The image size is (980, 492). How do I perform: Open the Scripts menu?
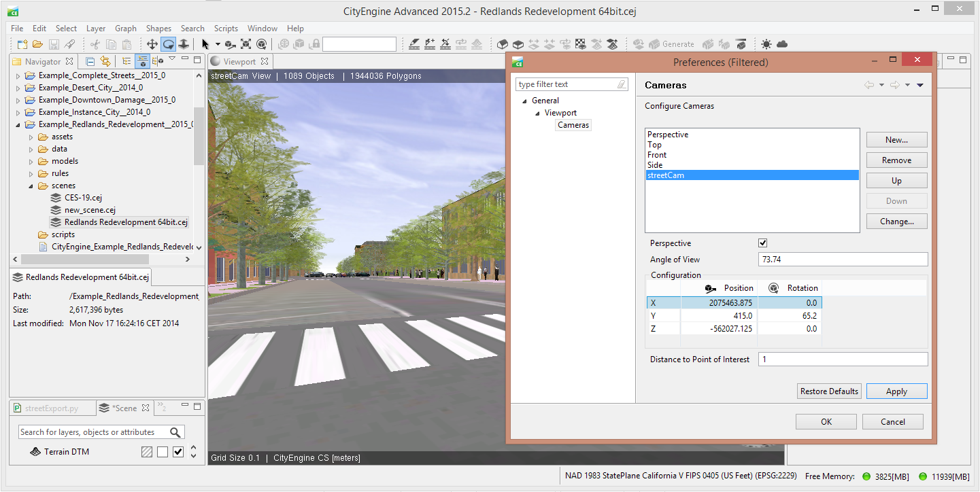tap(226, 29)
